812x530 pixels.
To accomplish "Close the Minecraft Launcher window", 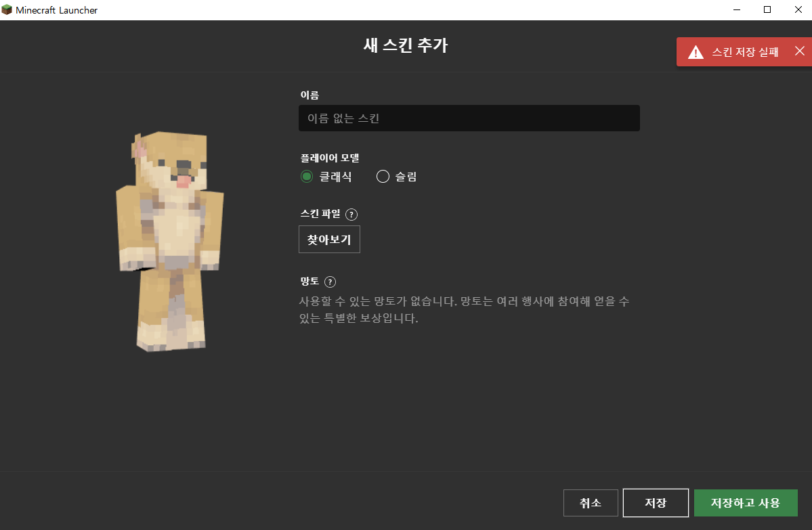I will [798, 10].
